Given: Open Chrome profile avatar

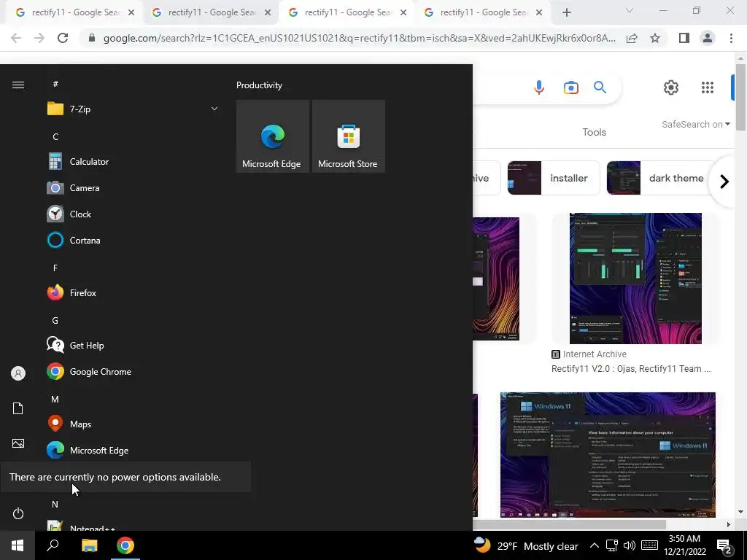Looking at the screenshot, I should 708,38.
